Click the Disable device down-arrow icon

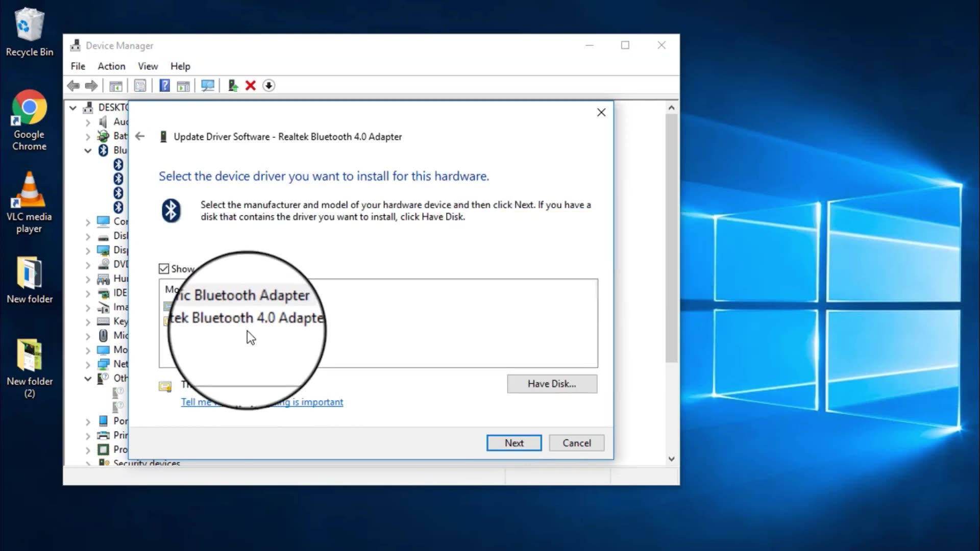269,85
